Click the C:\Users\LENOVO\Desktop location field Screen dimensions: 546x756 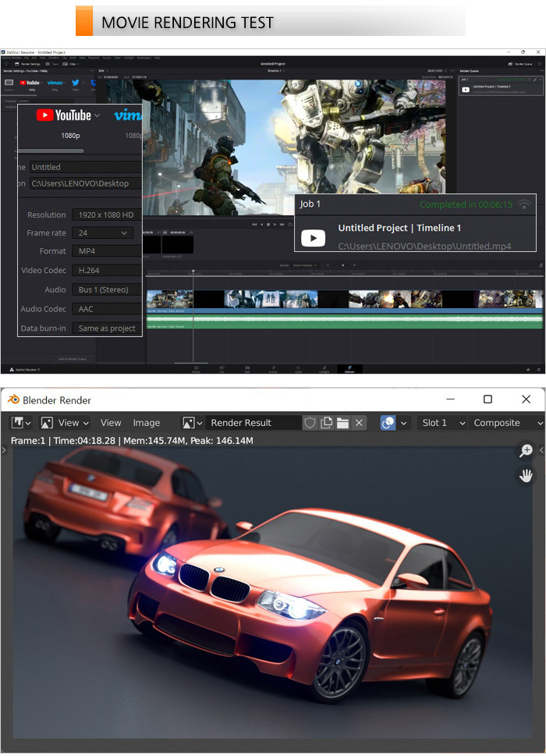coord(85,183)
